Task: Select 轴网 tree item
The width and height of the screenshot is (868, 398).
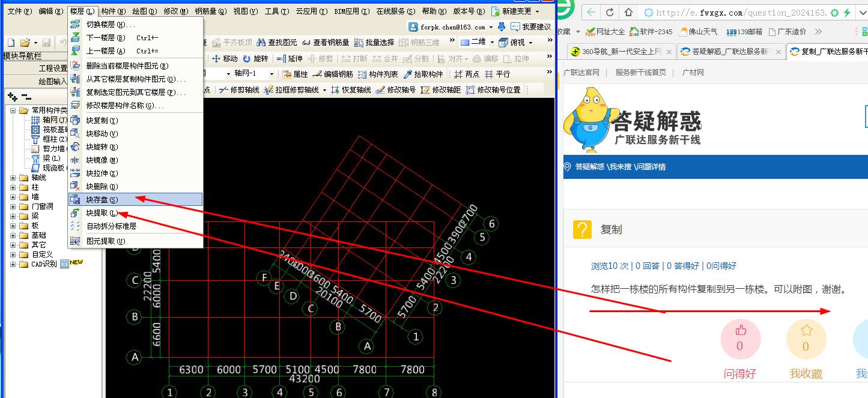Action: point(49,120)
